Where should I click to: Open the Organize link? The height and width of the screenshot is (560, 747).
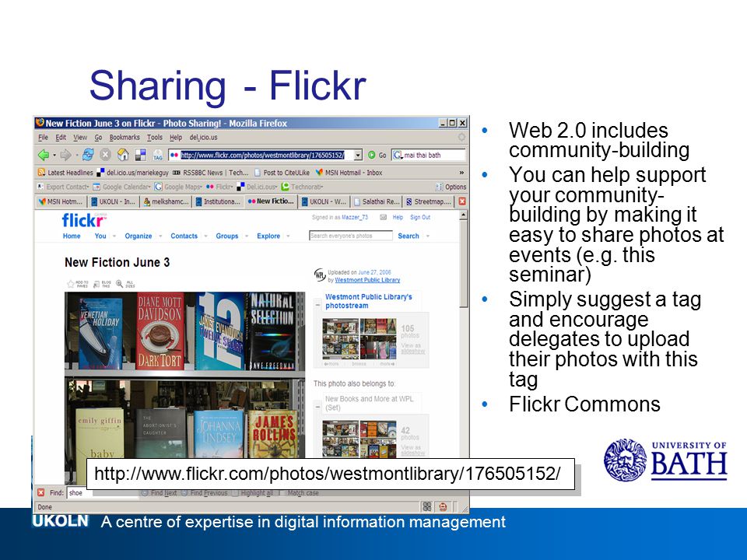click(139, 236)
